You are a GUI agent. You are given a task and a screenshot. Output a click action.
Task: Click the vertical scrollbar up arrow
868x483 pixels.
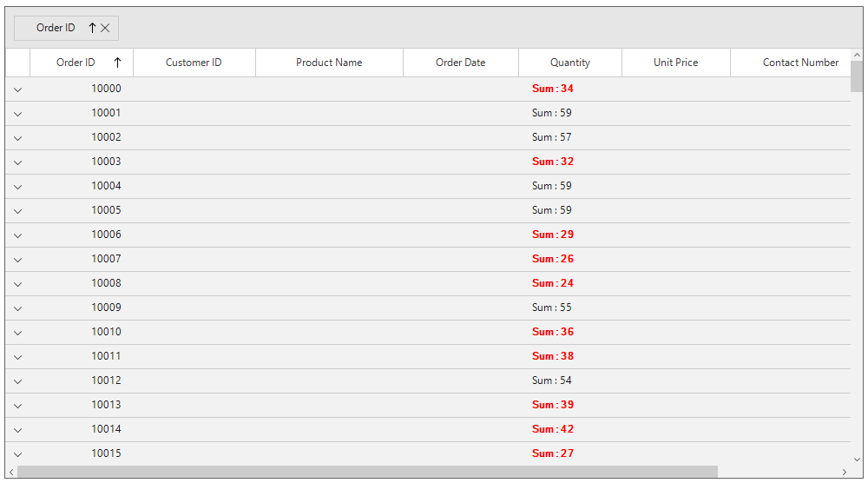click(x=857, y=56)
